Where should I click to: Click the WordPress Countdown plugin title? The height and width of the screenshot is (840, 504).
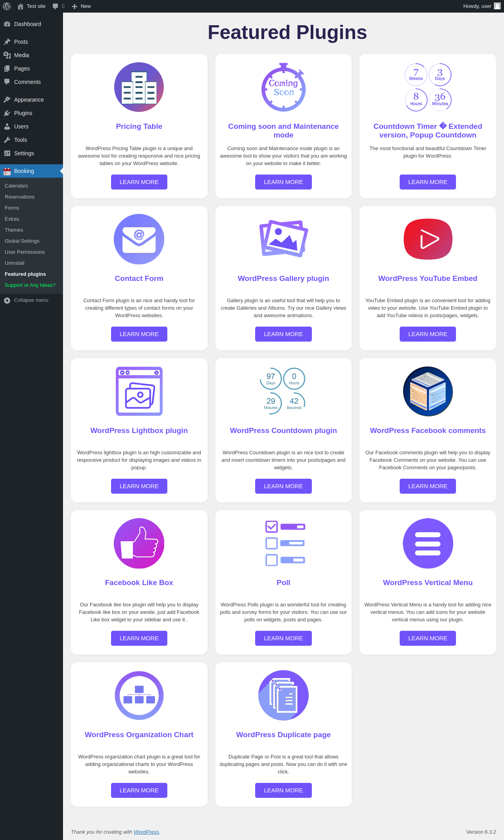pyautogui.click(x=283, y=431)
